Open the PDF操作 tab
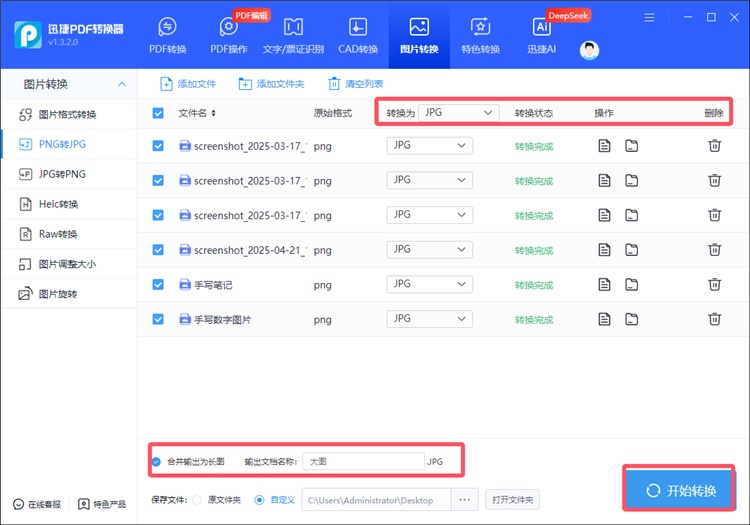This screenshot has width=750, height=525. click(229, 35)
